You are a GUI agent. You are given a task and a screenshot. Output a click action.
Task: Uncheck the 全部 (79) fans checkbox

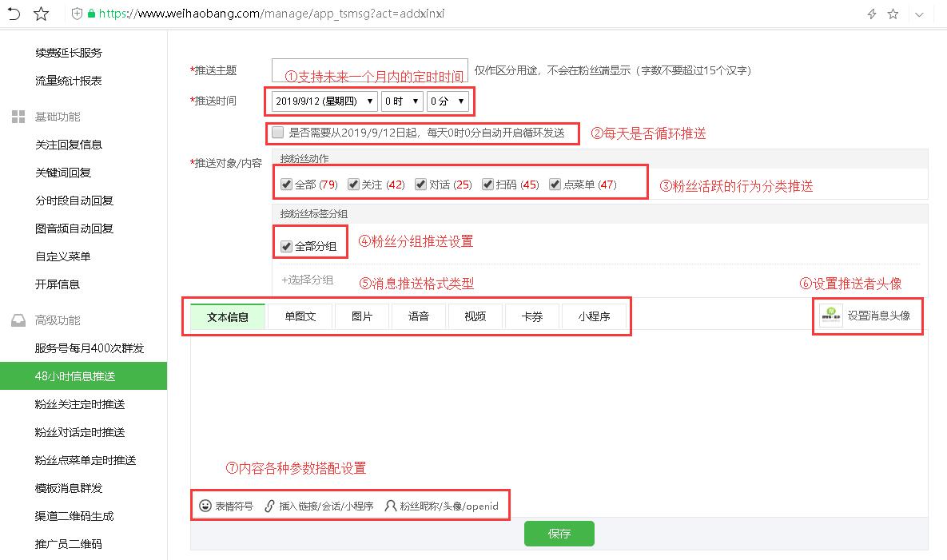click(287, 185)
